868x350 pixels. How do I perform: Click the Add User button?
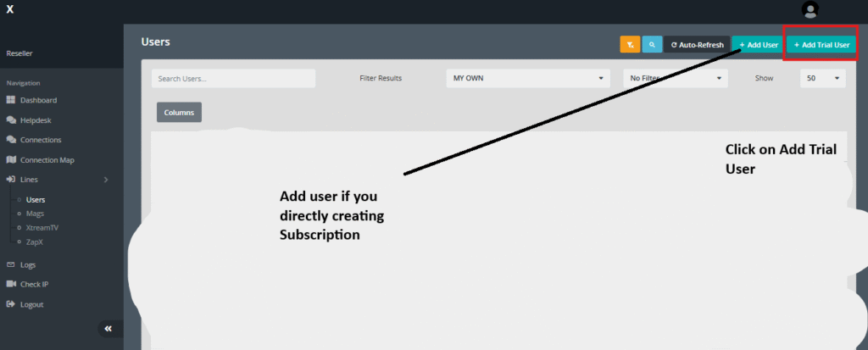(x=758, y=44)
